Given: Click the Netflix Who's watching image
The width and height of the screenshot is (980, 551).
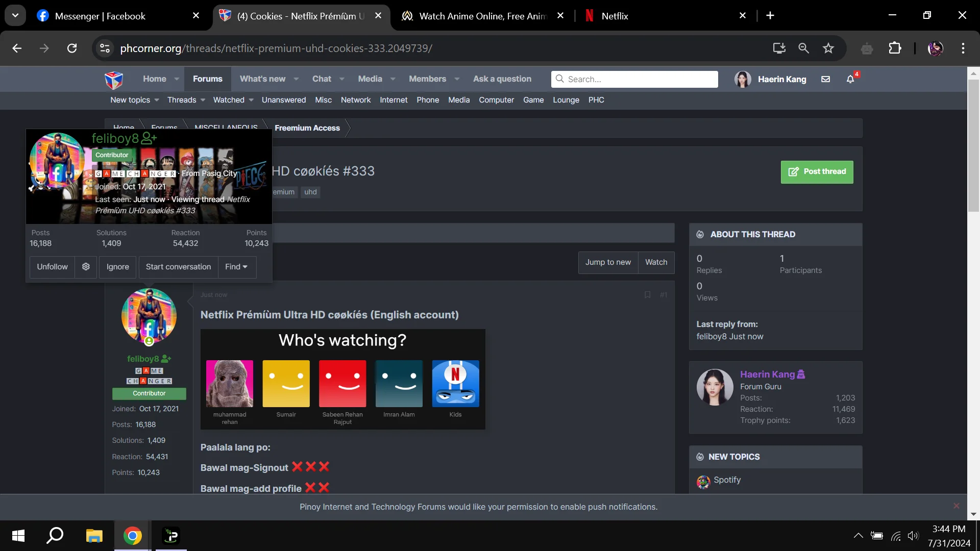Looking at the screenshot, I should pyautogui.click(x=342, y=379).
